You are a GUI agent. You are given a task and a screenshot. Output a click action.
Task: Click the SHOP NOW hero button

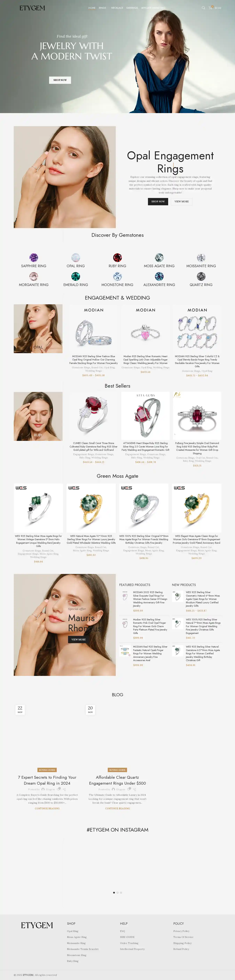(60, 80)
